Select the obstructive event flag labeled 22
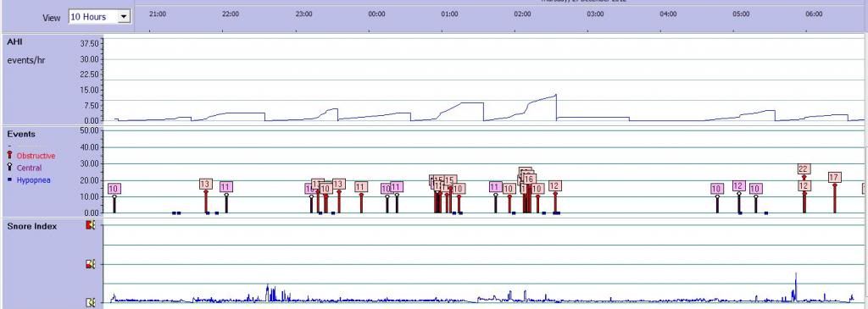The width and height of the screenshot is (868, 309). pos(804,169)
